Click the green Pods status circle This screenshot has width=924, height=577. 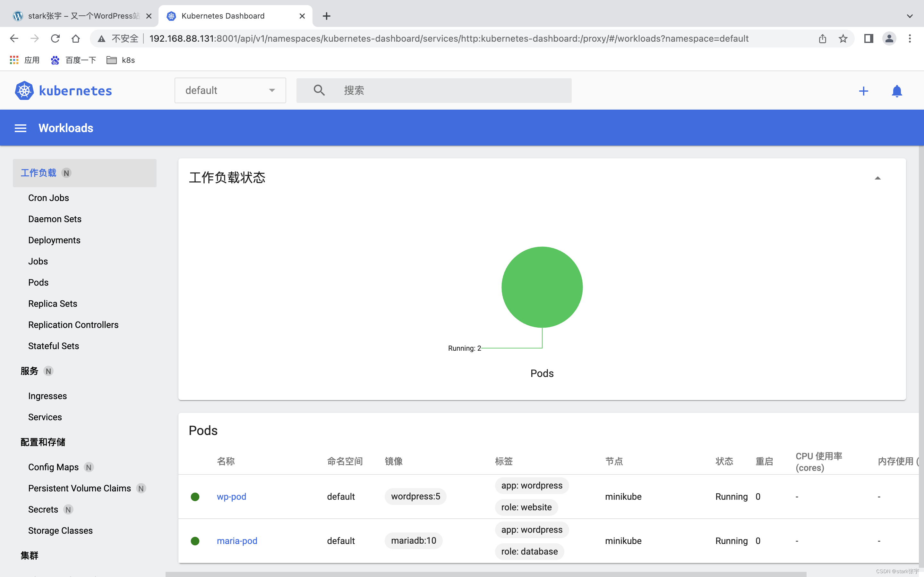point(542,287)
